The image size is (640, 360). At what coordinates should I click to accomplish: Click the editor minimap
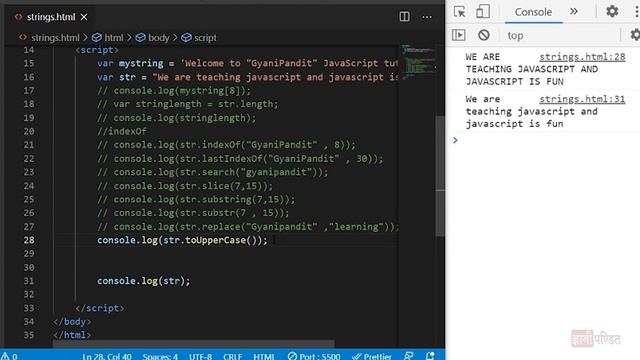pos(418,63)
